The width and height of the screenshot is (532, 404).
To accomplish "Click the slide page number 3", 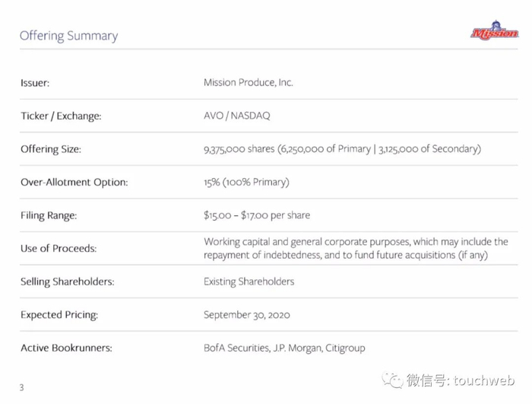I will pyautogui.click(x=21, y=387).
